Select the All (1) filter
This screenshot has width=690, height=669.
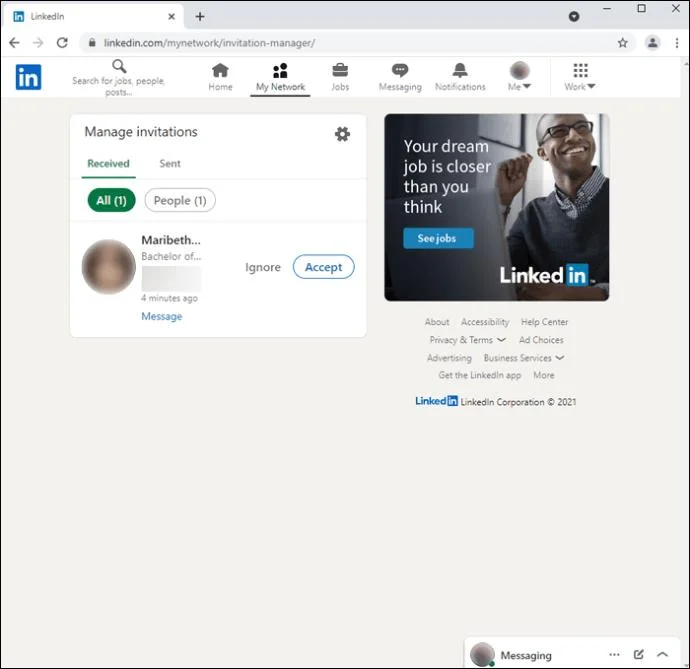coord(111,200)
